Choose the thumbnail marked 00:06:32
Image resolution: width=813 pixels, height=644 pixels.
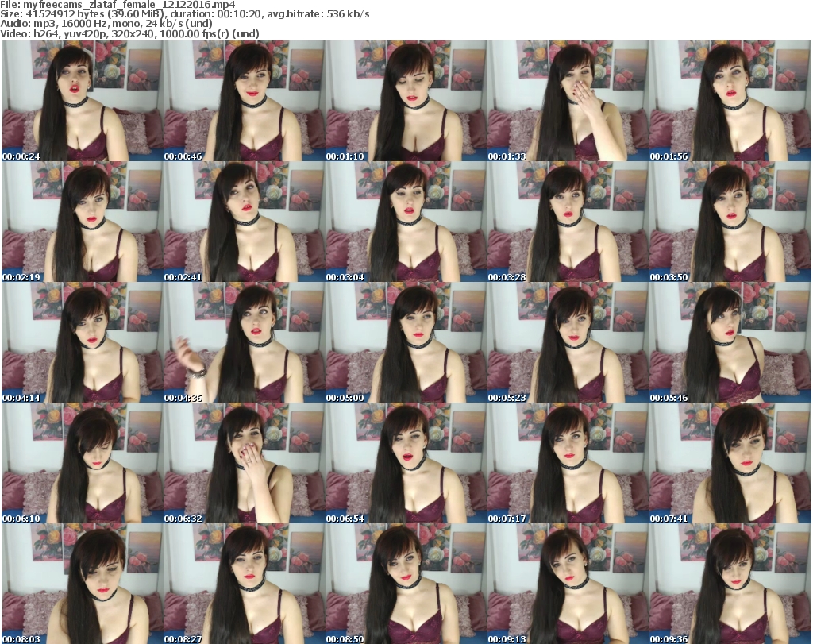pyautogui.click(x=245, y=463)
